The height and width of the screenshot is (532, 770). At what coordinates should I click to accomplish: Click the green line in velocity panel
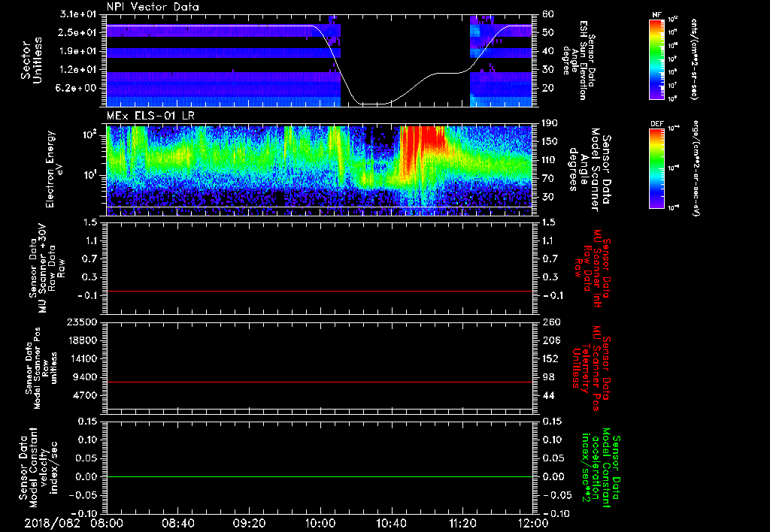(320, 476)
